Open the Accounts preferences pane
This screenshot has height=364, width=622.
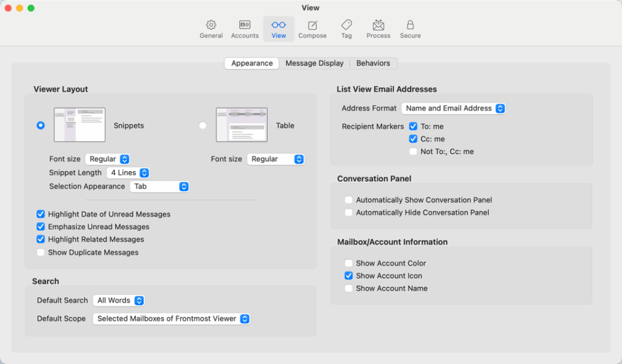point(245,29)
